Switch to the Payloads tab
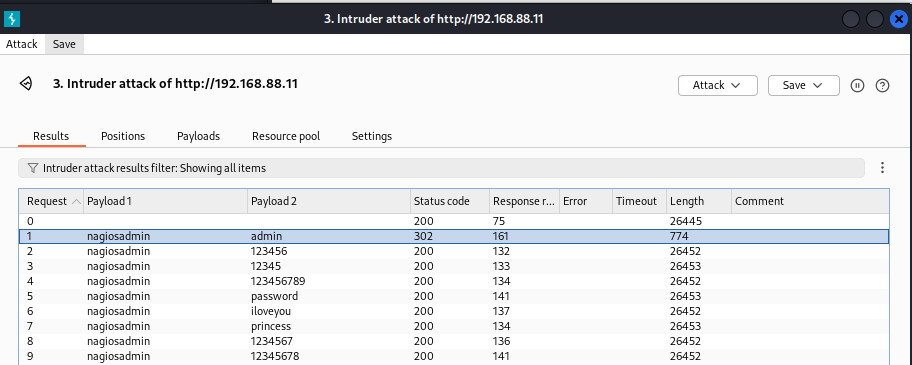912x365 pixels. [198, 136]
